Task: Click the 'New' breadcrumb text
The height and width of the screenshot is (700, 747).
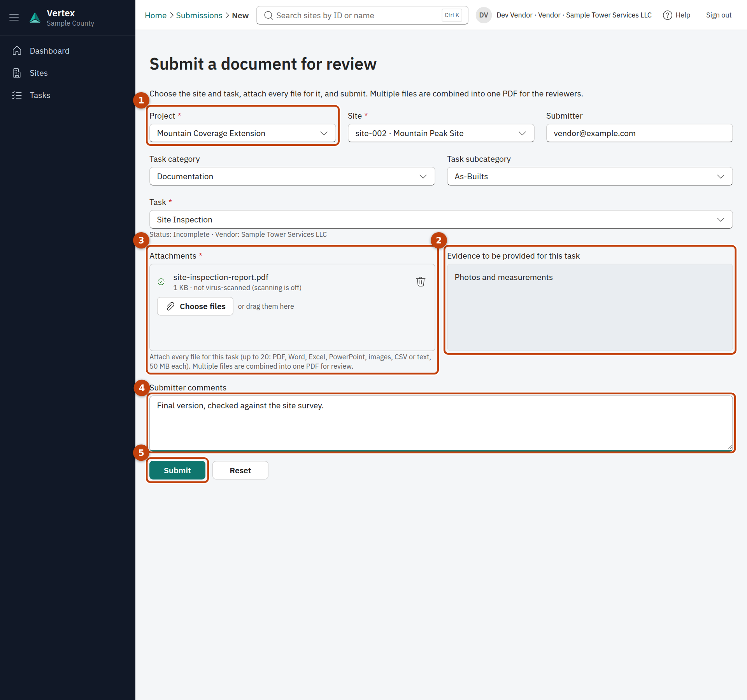Action: point(240,16)
